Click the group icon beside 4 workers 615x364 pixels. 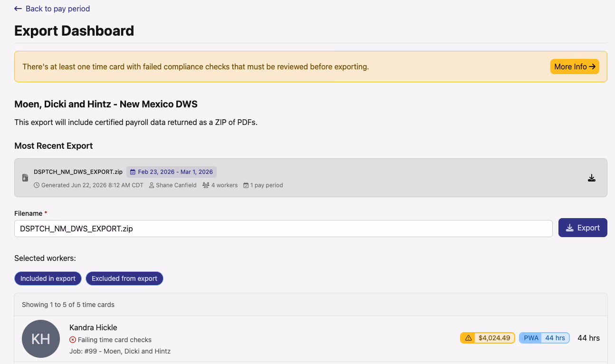pos(206,185)
